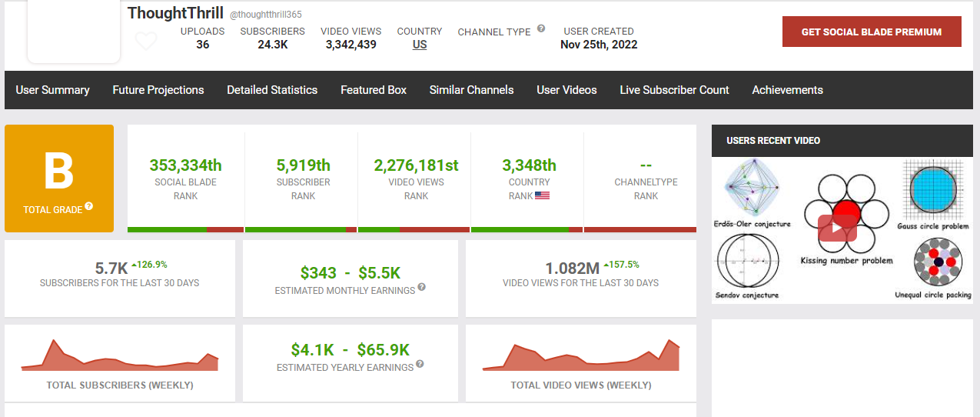Click the 5.7K subscribers last 30 days

pos(111,269)
